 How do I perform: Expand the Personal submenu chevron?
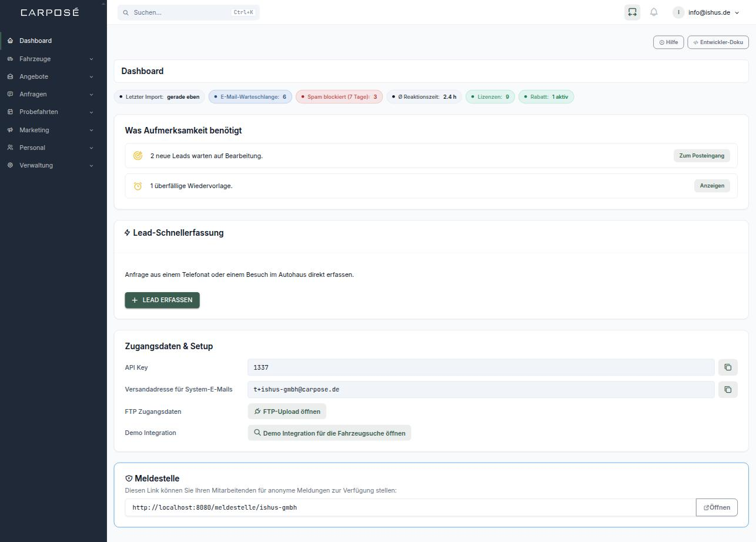tap(91, 148)
